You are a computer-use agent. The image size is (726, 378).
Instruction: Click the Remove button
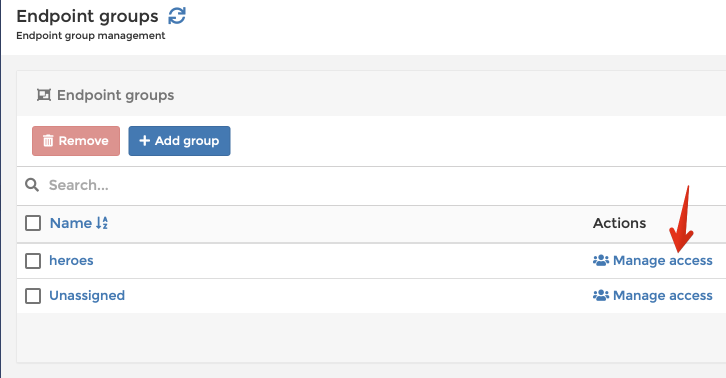[x=76, y=141]
